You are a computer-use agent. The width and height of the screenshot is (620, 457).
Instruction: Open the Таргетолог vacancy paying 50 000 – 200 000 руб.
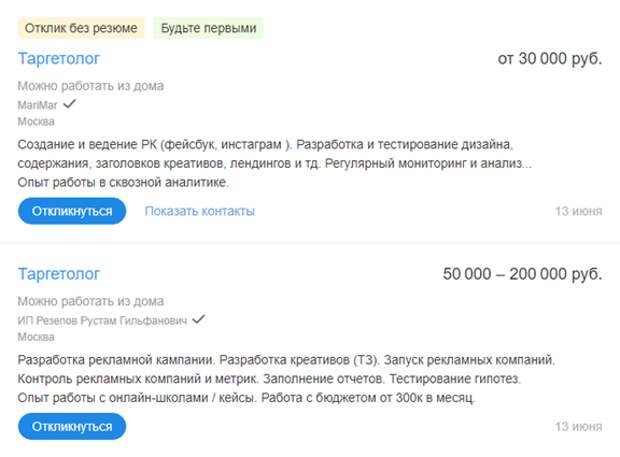click(x=59, y=274)
